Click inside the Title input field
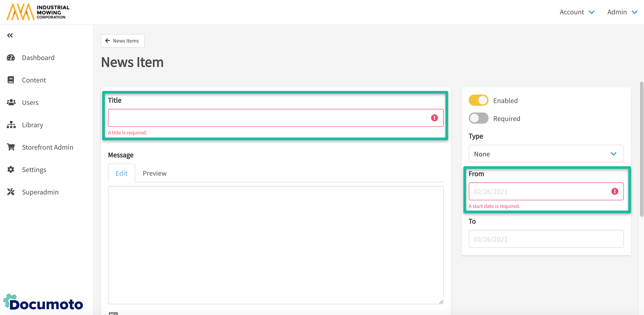The width and height of the screenshot is (644, 315). click(268, 118)
